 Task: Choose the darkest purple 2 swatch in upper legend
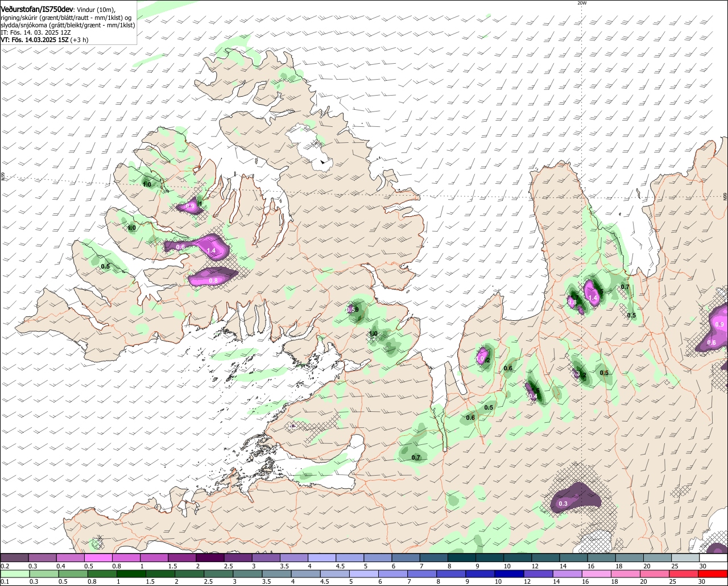click(209, 558)
